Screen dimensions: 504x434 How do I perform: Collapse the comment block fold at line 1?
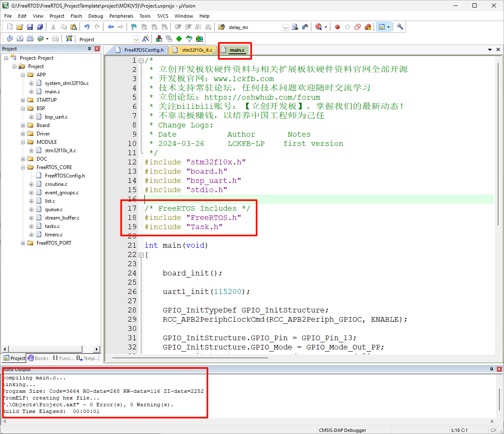(141, 61)
